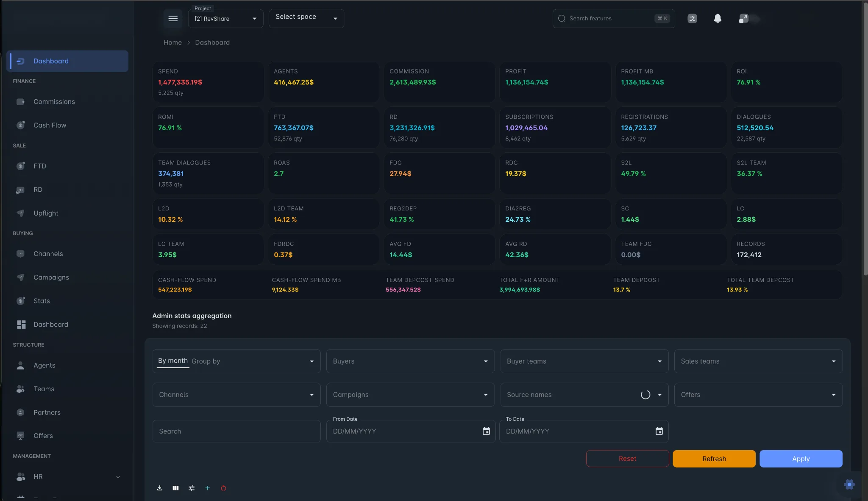868x501 pixels.
Task: Click the RD sidebar icon
Action: [x=20, y=190]
